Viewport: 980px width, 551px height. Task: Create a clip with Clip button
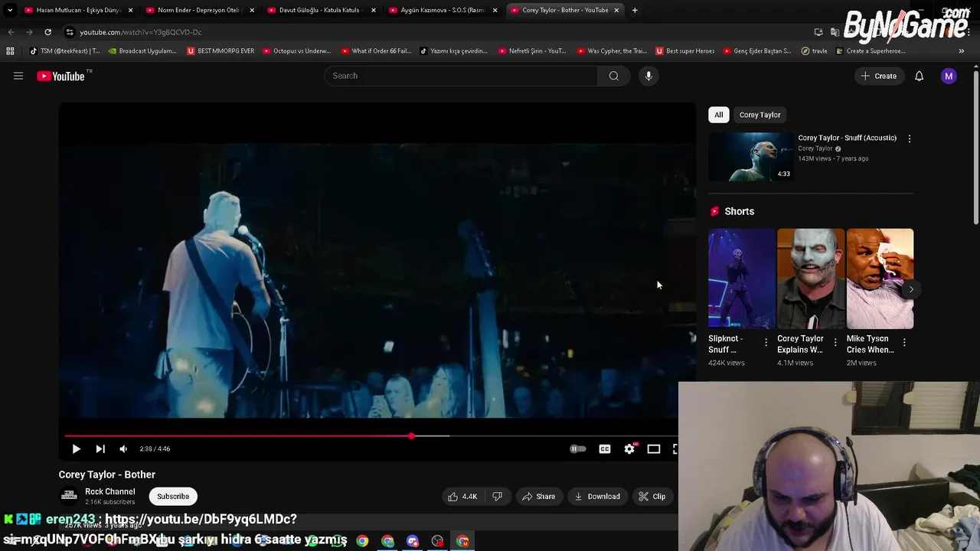coord(652,497)
